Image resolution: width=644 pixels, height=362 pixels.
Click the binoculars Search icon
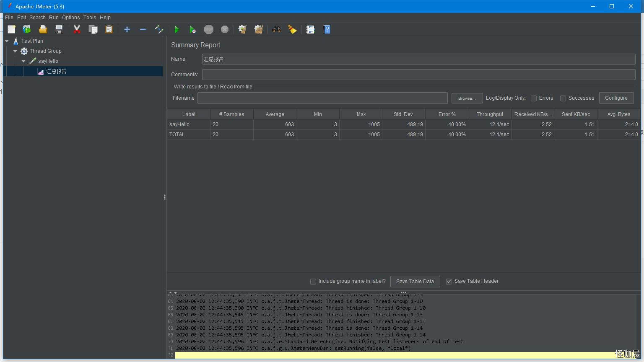point(276,29)
